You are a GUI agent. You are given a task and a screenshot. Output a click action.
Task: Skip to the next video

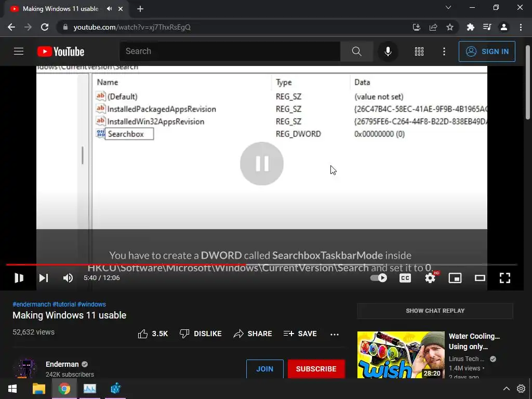pyautogui.click(x=44, y=278)
